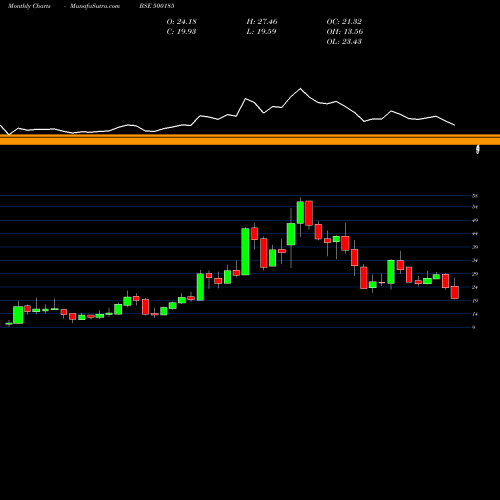
Task: Click the last red candlestick on chart
Action: click(455, 292)
